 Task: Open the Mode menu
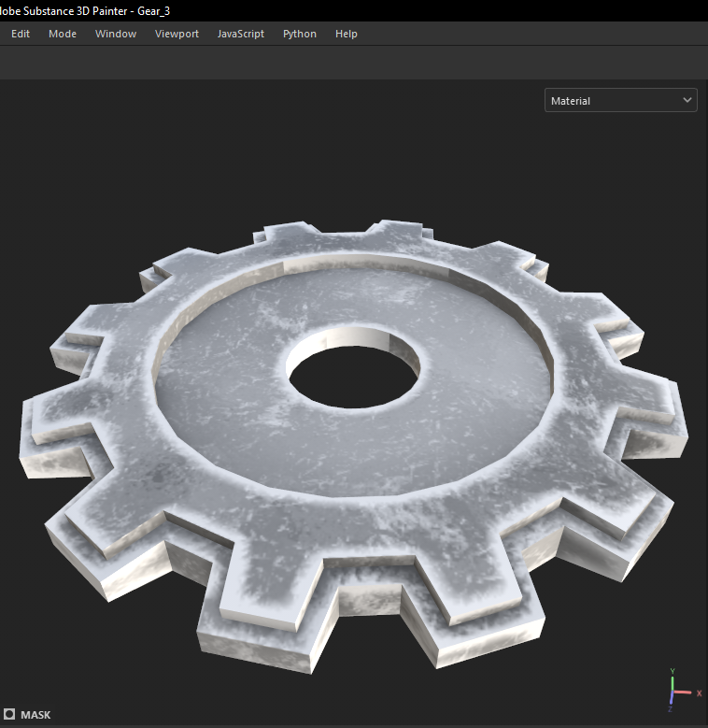(63, 34)
